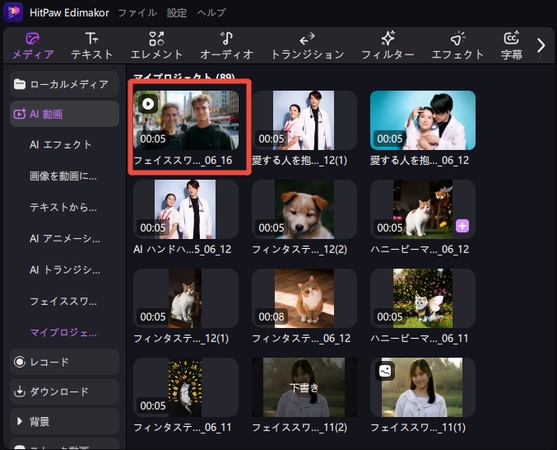Select the 愛する人を抱..._06_12 thumbnail
This screenshot has width=557, height=450.
(x=423, y=120)
